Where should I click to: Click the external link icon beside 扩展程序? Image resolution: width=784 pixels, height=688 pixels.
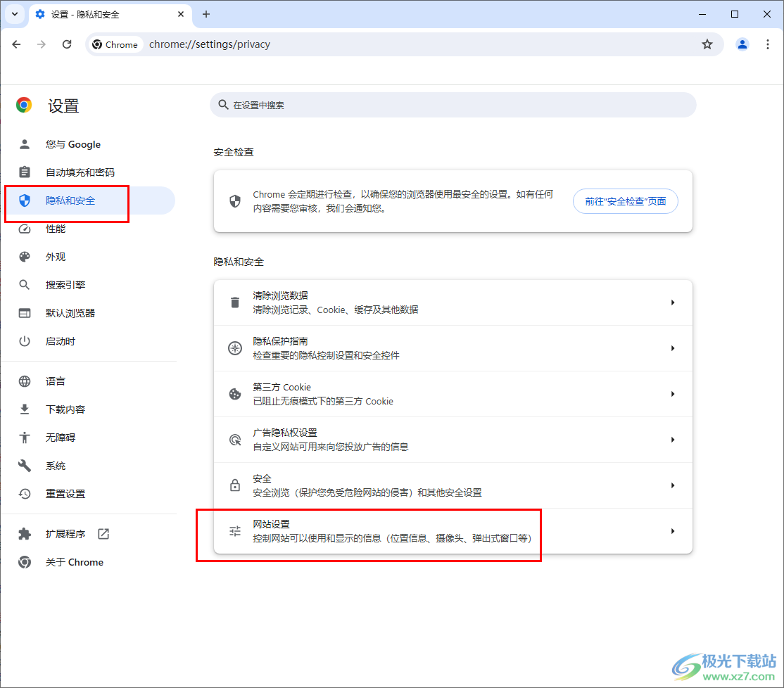pyautogui.click(x=103, y=534)
